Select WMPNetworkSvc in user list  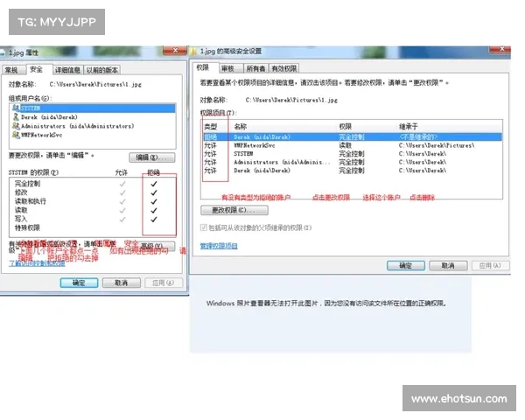tap(93, 135)
